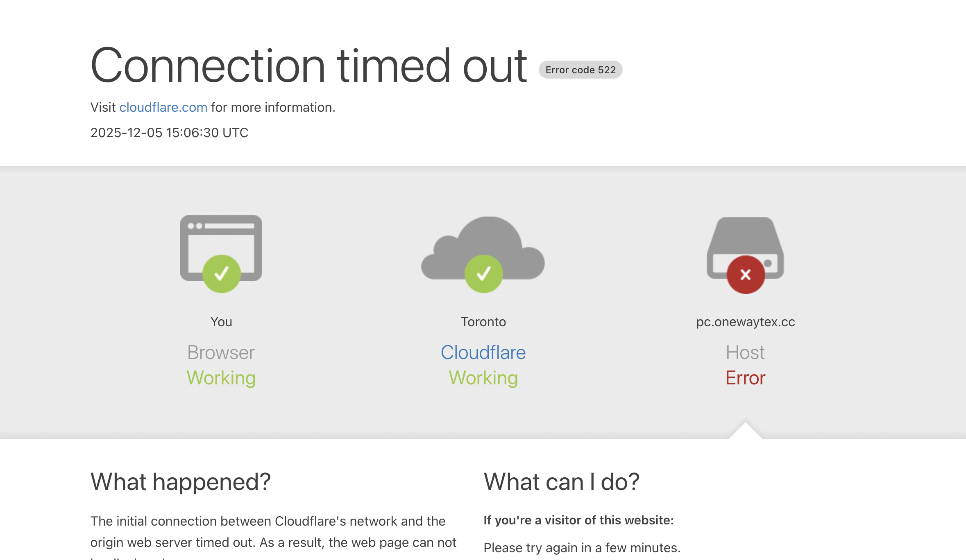Viewport: 966px width, 560px height.
Task: Click the What can I do? heading
Action: tap(561, 482)
